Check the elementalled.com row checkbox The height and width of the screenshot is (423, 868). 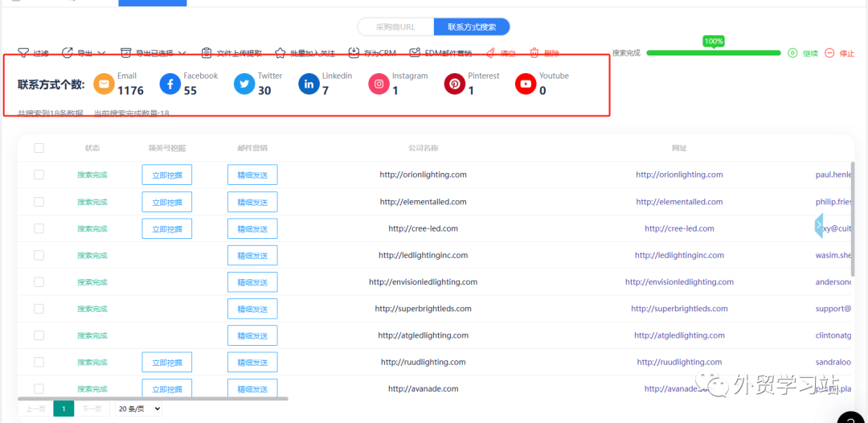[x=39, y=202]
